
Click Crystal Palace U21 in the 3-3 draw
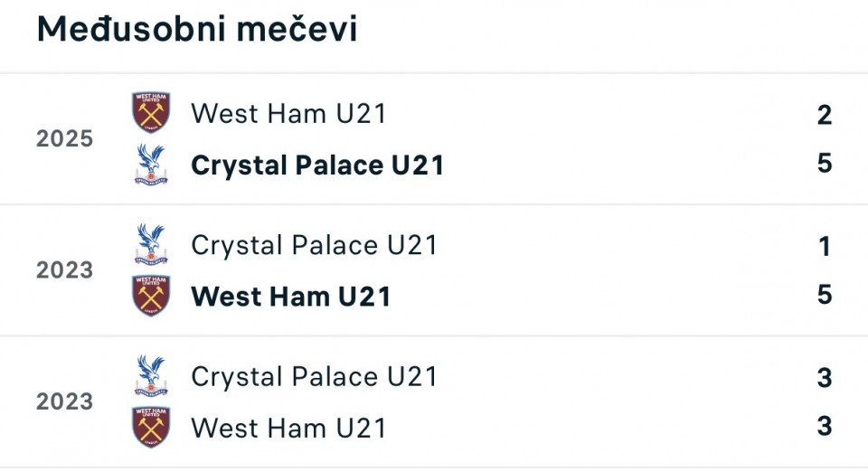pos(314,376)
